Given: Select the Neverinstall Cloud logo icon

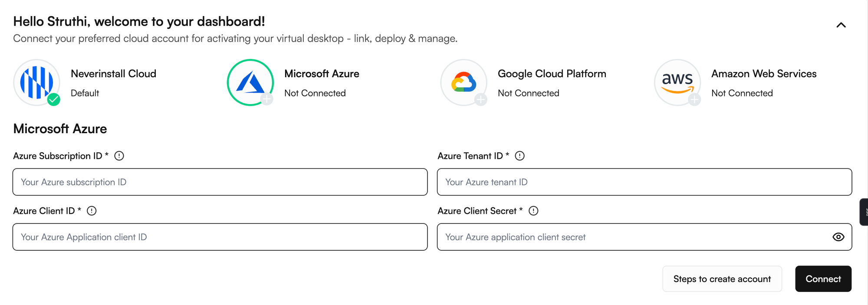Looking at the screenshot, I should 36,82.
